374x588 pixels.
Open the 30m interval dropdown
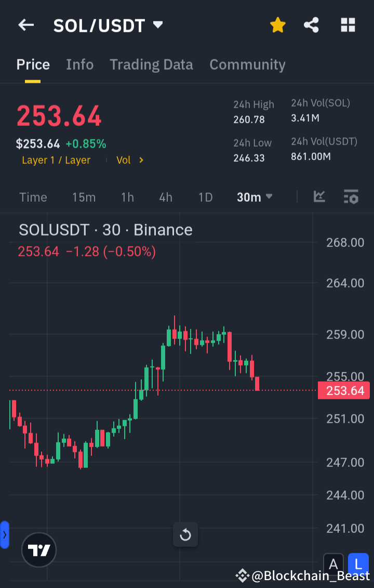[x=255, y=197]
